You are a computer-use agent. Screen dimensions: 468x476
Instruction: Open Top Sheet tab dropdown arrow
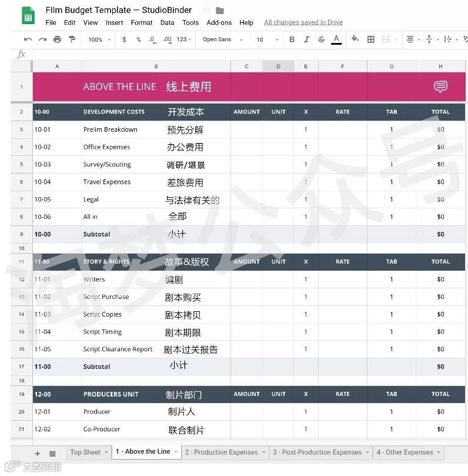(106, 452)
